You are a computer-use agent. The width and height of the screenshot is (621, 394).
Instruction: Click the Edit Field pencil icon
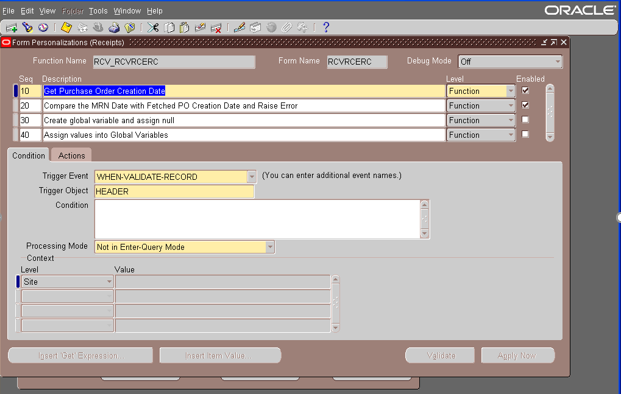(239, 27)
